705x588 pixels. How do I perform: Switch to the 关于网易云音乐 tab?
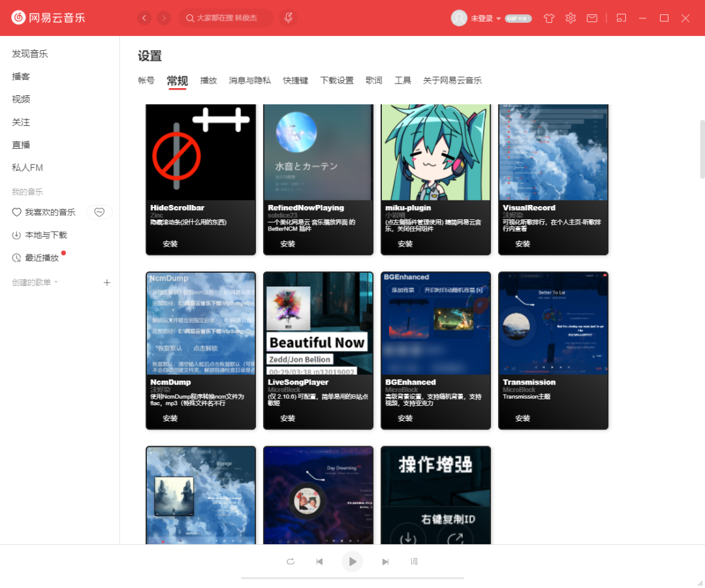pyautogui.click(x=452, y=80)
